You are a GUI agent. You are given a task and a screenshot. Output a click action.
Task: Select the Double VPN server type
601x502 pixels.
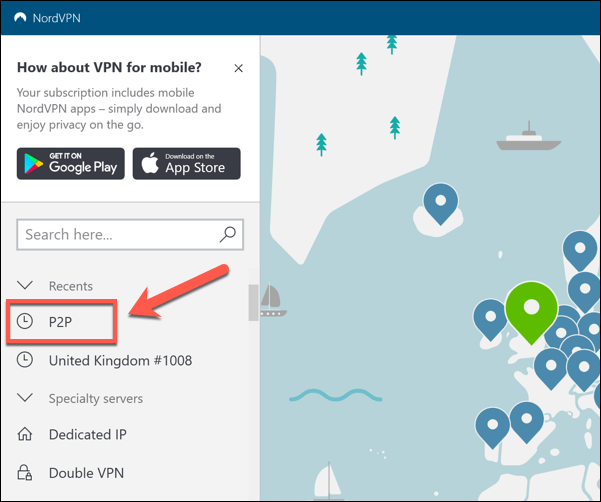86,473
